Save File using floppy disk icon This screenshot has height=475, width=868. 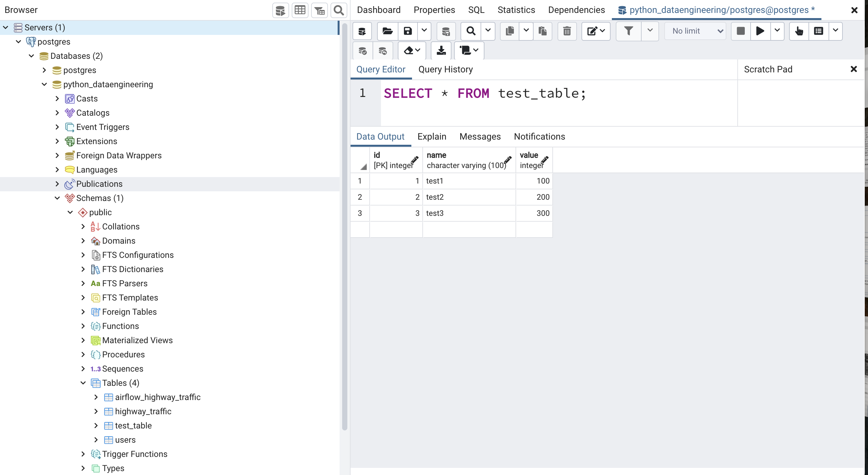(x=408, y=31)
